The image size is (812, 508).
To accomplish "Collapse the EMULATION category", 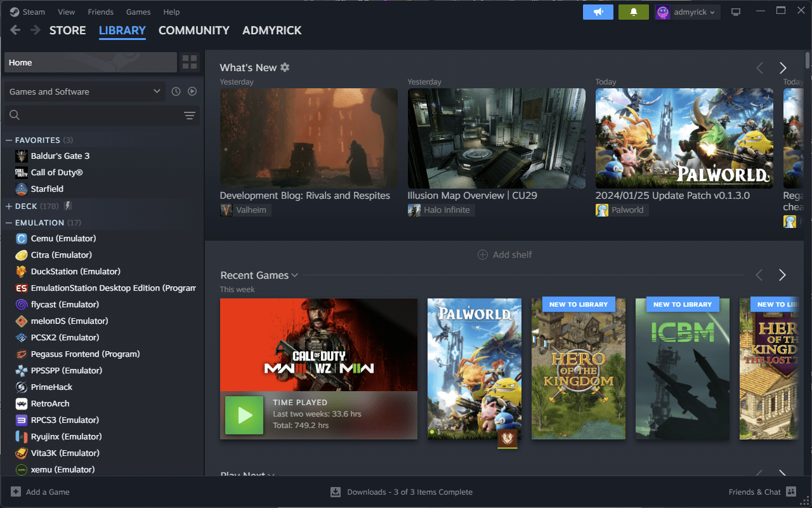I will tap(9, 223).
